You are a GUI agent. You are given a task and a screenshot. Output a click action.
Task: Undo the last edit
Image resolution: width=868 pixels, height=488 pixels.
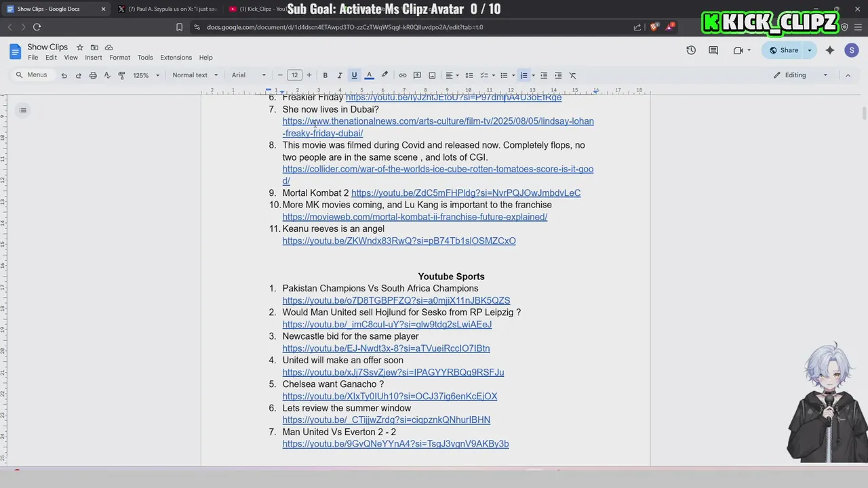click(64, 75)
